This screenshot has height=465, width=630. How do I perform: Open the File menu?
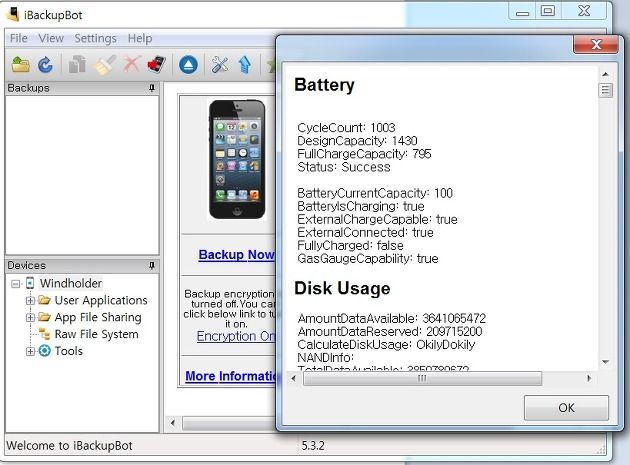pos(18,38)
